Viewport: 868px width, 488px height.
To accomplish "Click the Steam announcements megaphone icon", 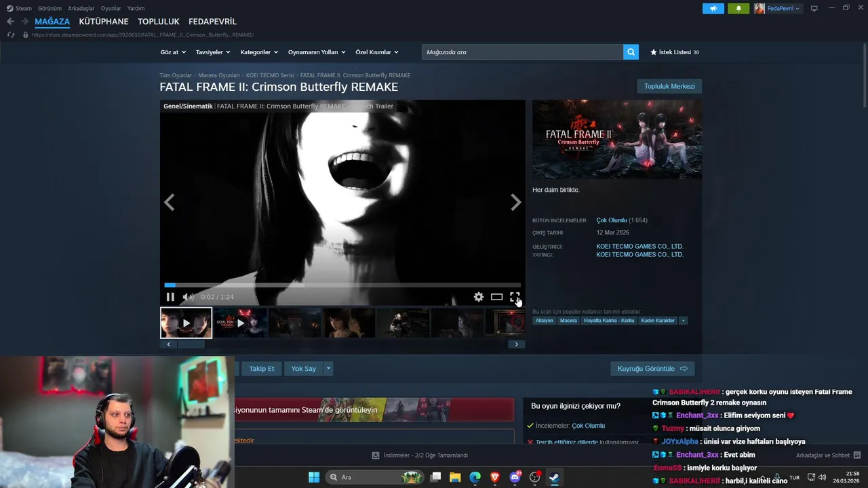I will [x=713, y=8].
